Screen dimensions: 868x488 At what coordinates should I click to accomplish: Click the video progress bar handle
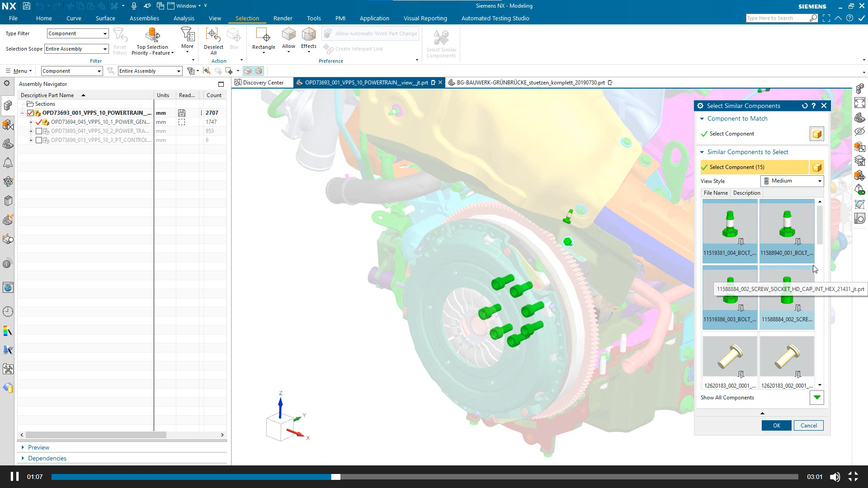coord(335,477)
